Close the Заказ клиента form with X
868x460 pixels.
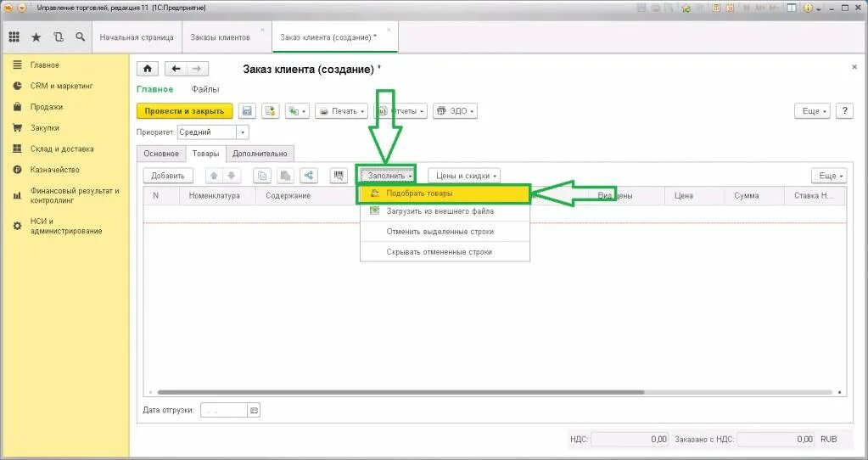pos(854,67)
